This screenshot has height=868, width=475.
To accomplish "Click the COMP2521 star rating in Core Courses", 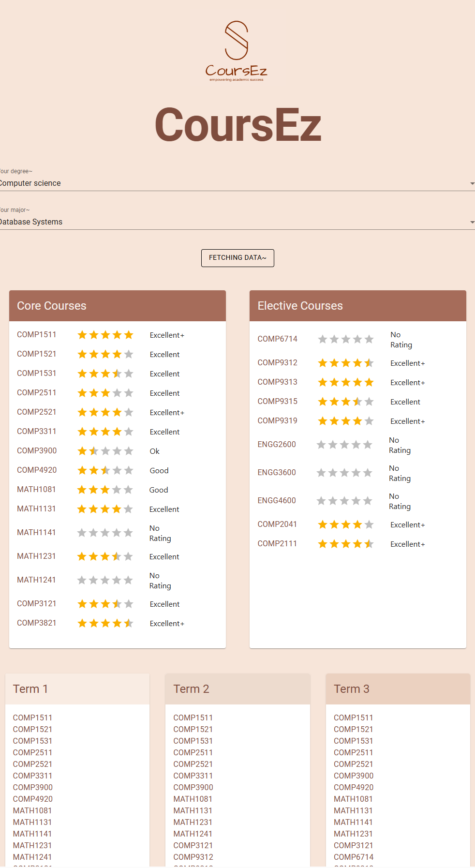I will 105,412.
